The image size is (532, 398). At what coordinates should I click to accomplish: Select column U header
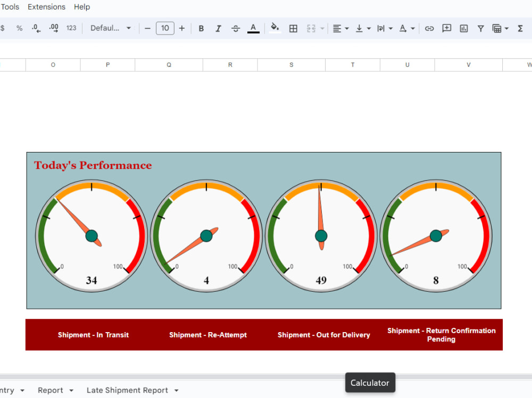pyautogui.click(x=407, y=65)
